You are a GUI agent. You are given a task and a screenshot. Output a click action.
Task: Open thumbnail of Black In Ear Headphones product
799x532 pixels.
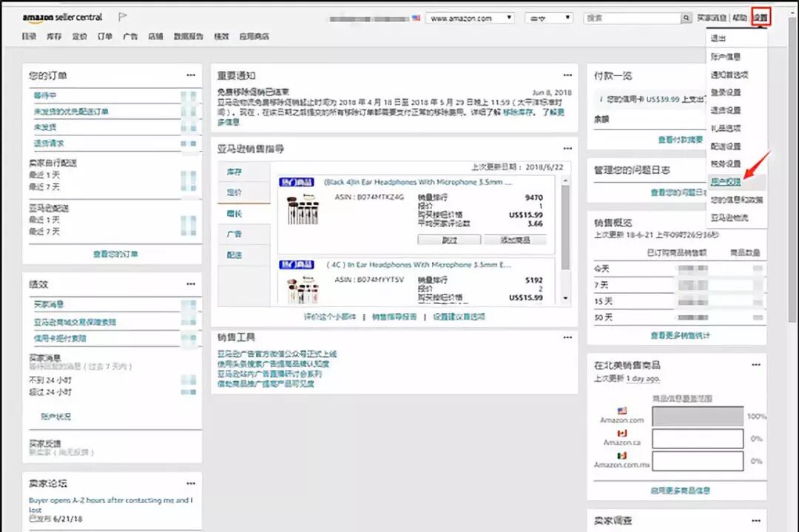click(303, 211)
